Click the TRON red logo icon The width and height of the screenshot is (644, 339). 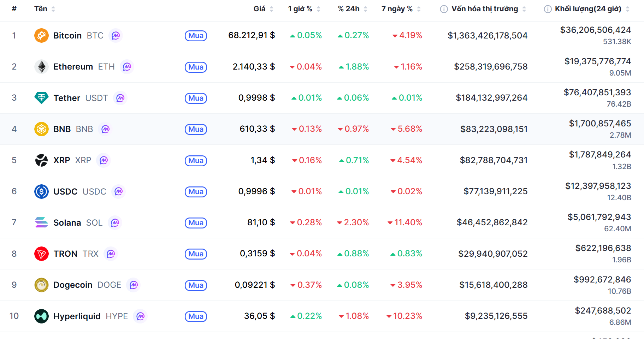pyautogui.click(x=41, y=254)
